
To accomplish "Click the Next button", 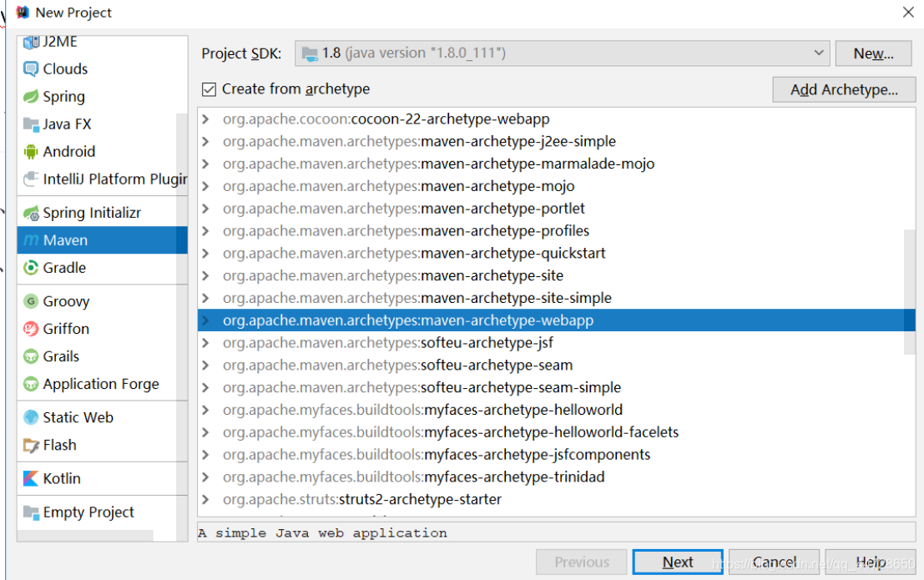I will [x=678, y=562].
